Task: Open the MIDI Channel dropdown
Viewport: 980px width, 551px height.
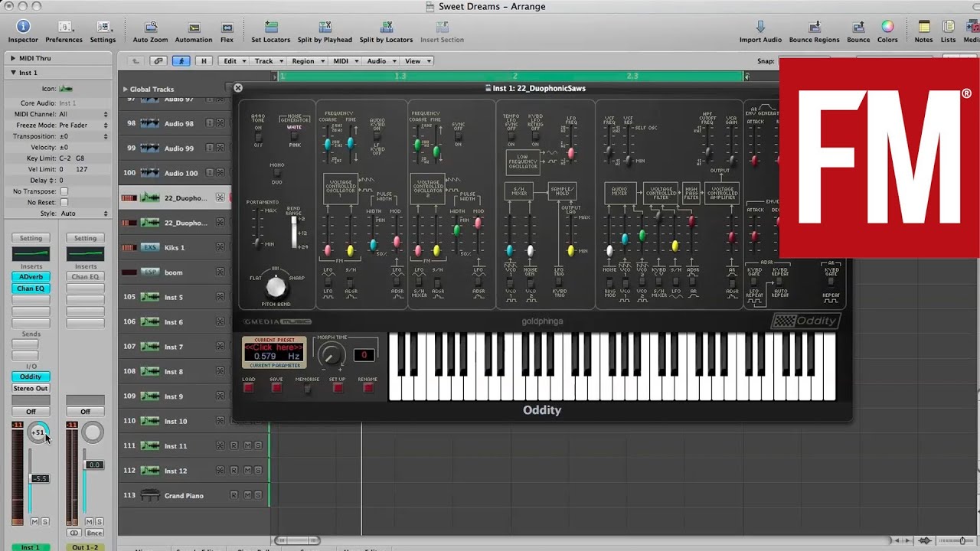Action: pos(83,114)
